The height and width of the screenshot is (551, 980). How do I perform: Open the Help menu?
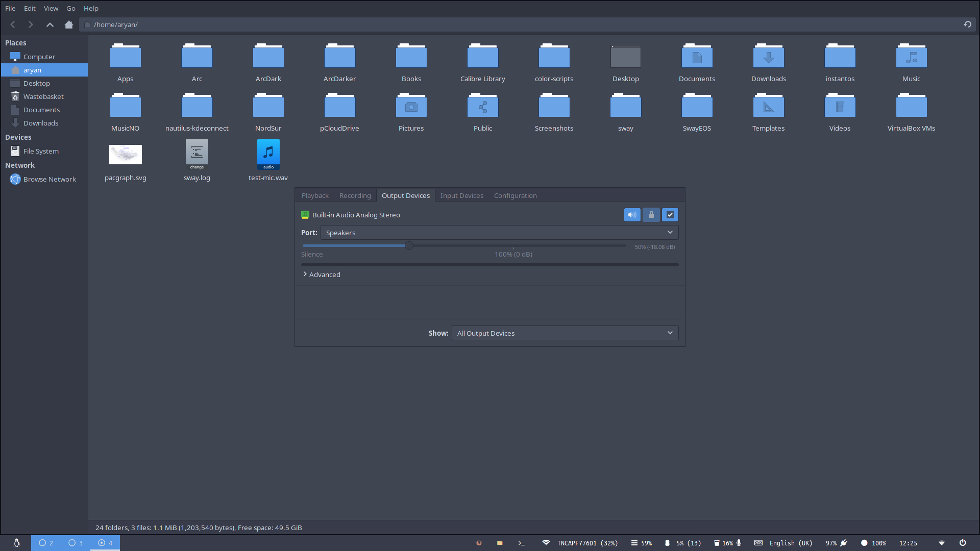click(91, 8)
